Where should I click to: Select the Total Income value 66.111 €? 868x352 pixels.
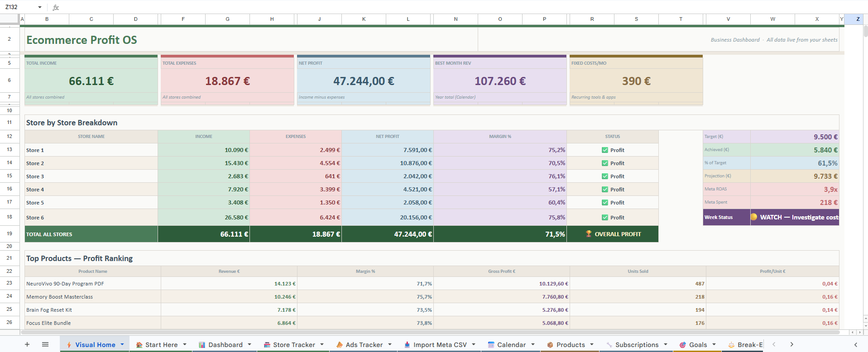(91, 81)
